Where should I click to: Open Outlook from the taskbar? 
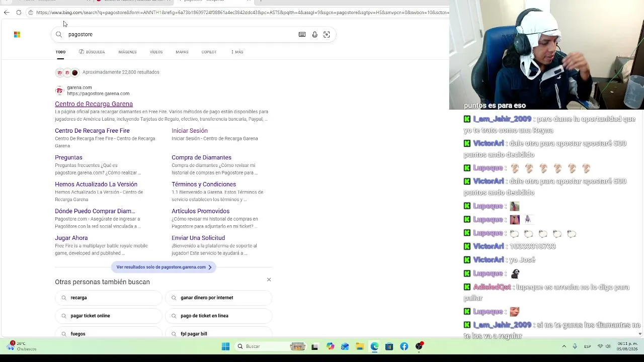point(345,346)
